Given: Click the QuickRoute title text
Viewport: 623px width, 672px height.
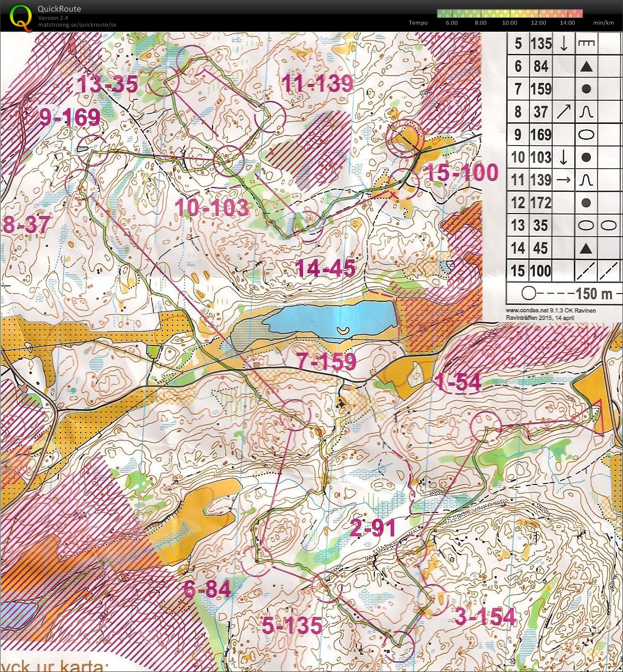Looking at the screenshot, I should (x=59, y=9).
